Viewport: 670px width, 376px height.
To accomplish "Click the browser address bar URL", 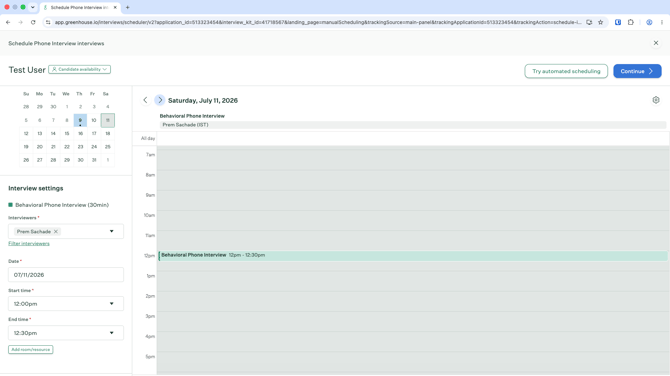I will click(x=318, y=22).
